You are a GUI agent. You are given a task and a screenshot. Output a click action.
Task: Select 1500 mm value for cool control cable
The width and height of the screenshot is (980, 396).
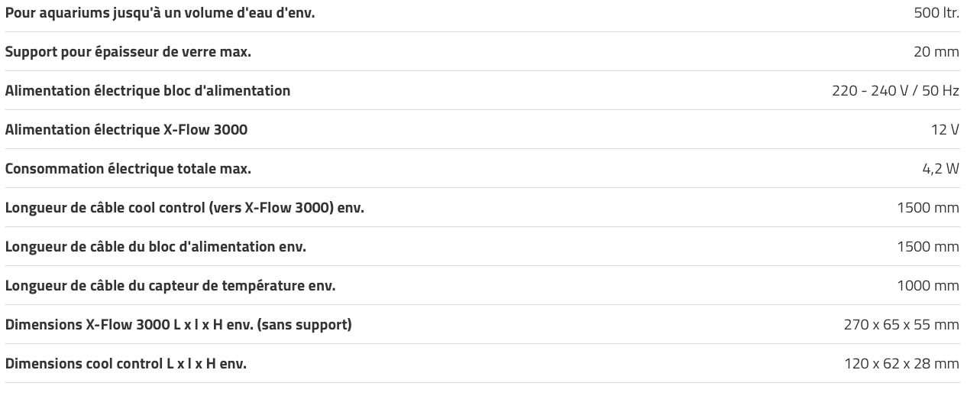pyautogui.click(x=928, y=207)
